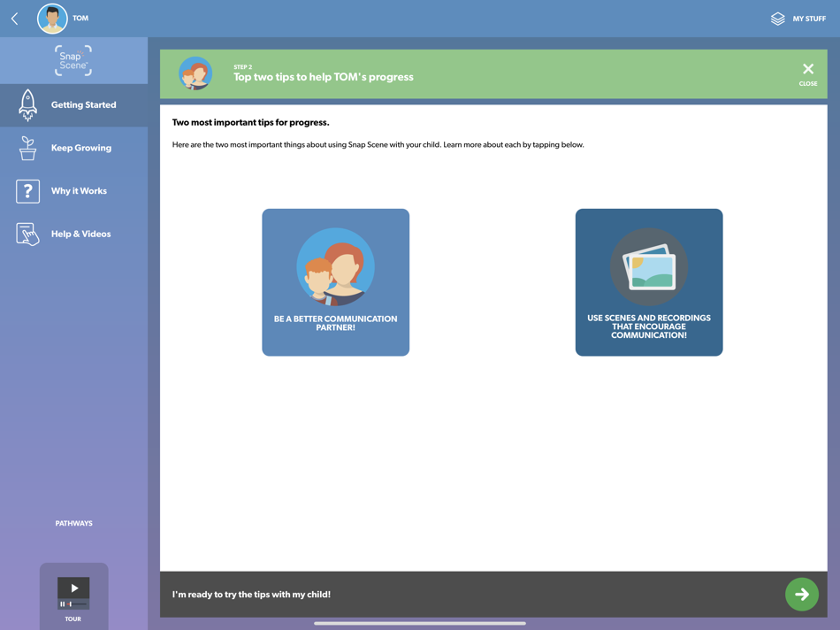Click the Snap Scene logo
Screen dimensions: 840x630
point(73,60)
